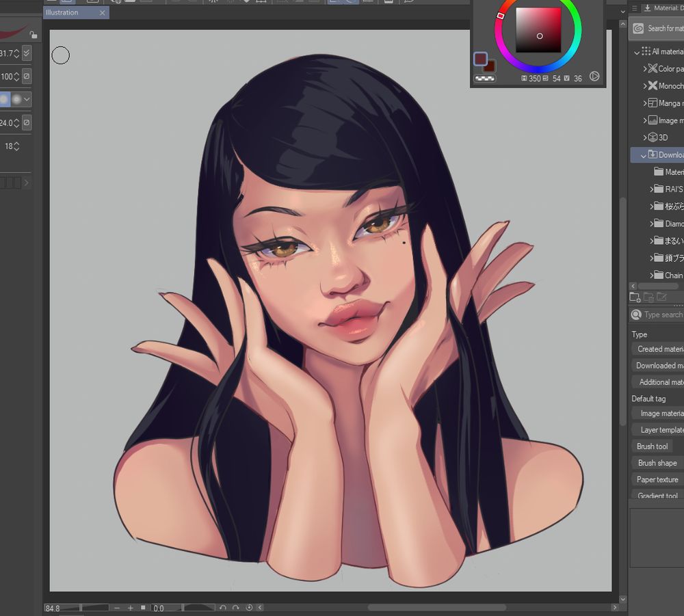Filter by Created materials tag

(658, 349)
